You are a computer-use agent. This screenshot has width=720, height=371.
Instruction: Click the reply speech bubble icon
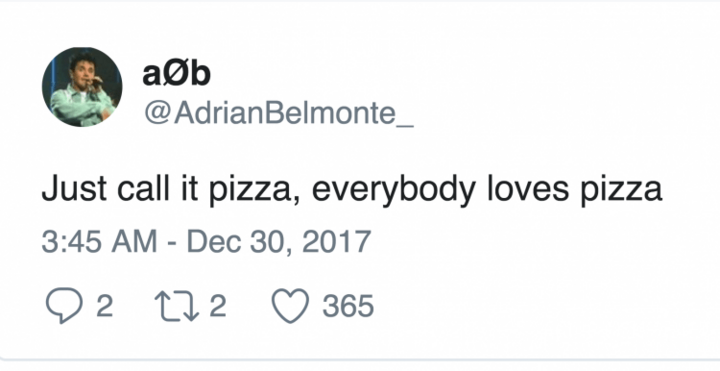[64, 305]
